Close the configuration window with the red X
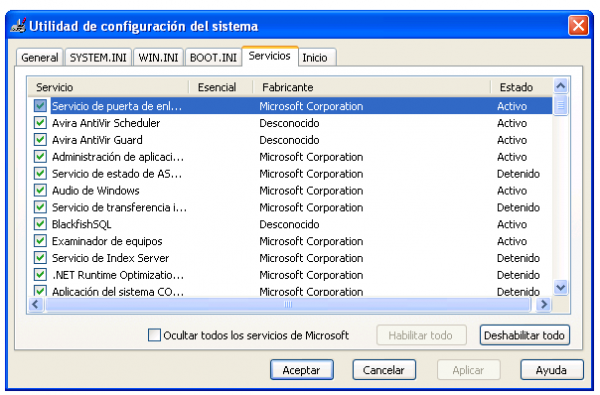Screen dimensions: 600x395 [578, 26]
